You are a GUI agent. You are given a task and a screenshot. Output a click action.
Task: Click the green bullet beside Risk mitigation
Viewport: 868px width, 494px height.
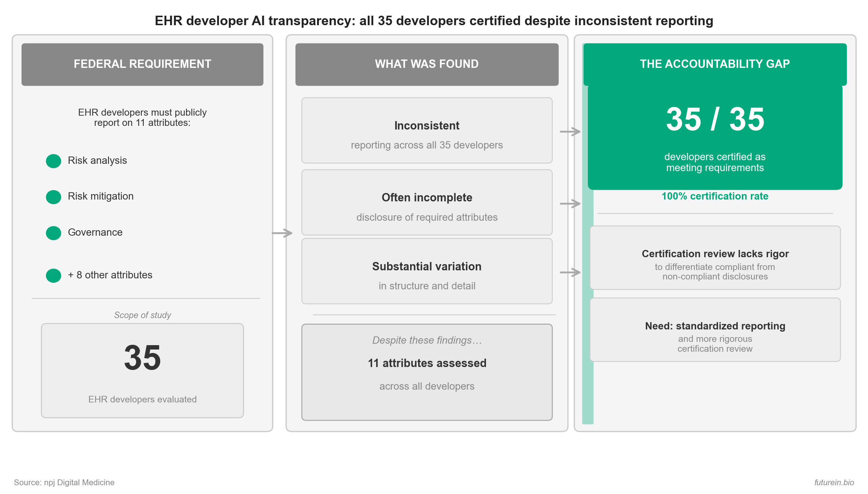click(53, 197)
